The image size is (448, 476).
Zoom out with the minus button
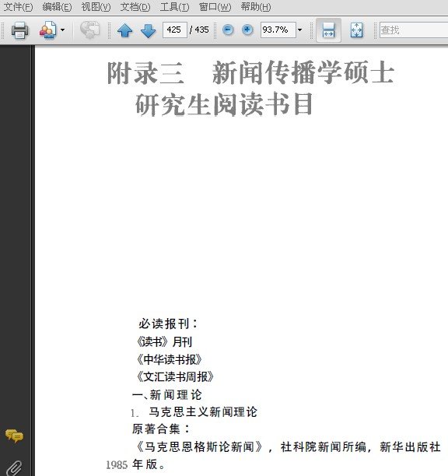228,30
